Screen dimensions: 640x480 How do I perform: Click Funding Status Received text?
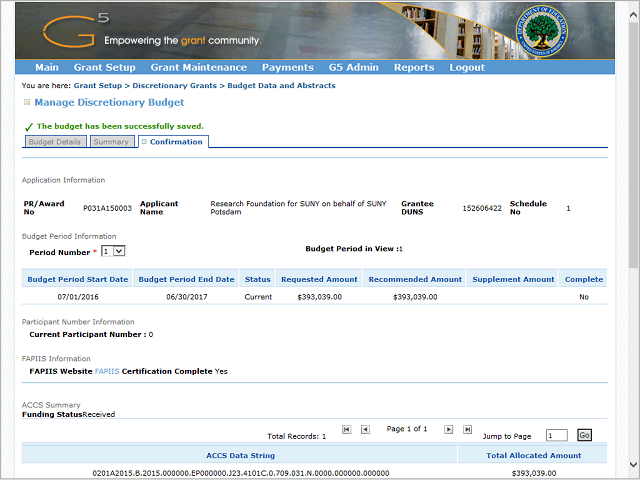[68, 414]
